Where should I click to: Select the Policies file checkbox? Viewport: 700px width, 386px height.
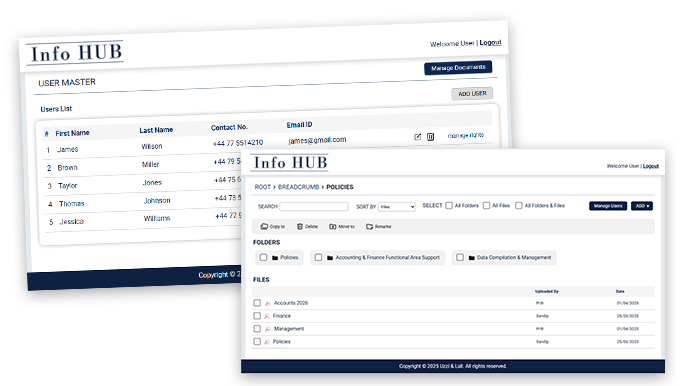(257, 341)
